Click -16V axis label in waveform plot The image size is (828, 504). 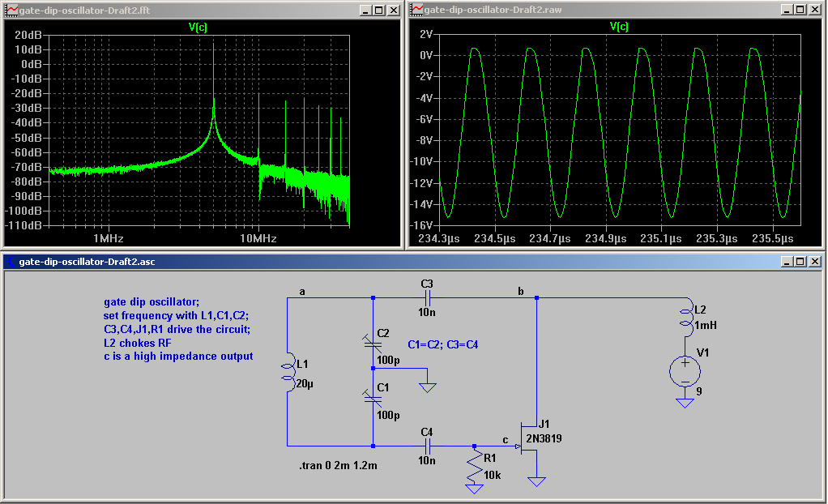pos(422,225)
